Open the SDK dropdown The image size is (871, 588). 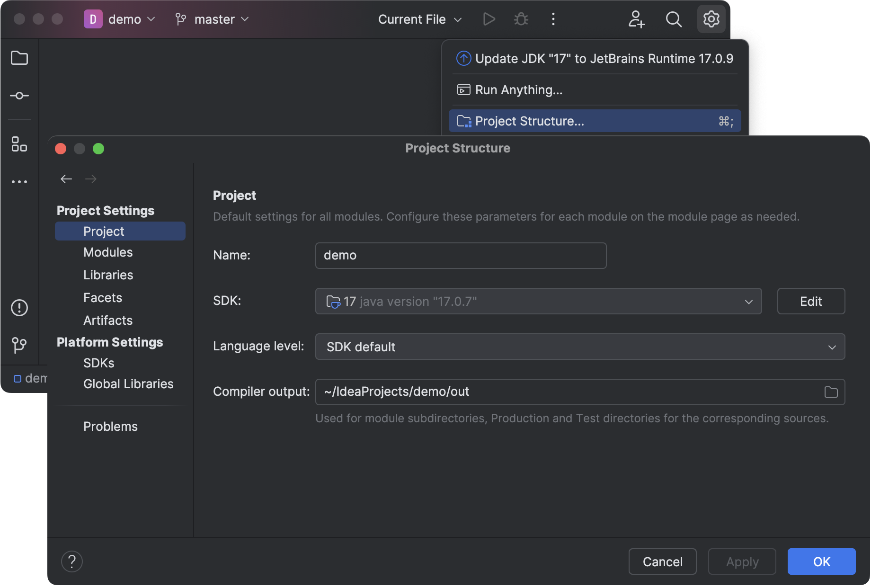pos(748,301)
